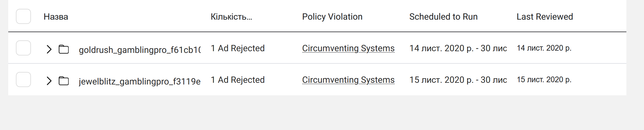Sort by the Назва column header
The width and height of the screenshot is (644, 130).
(x=56, y=17)
